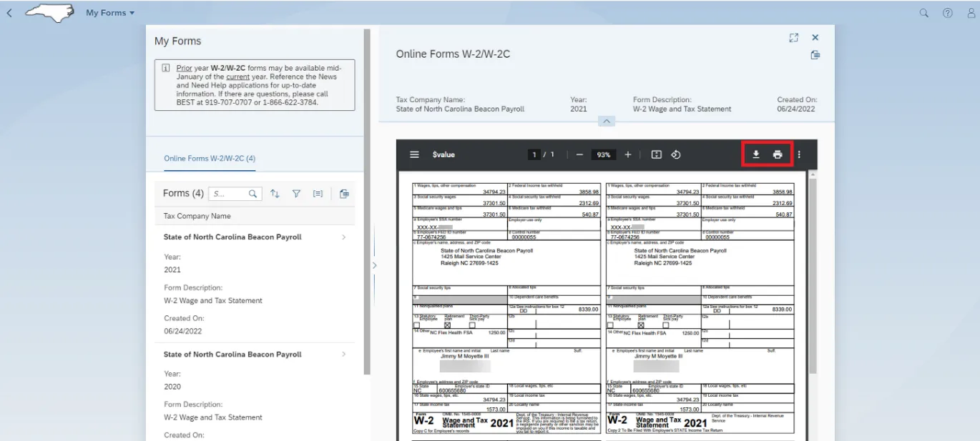980x441 pixels.
Task: Open the help question mark icon
Action: [948, 13]
